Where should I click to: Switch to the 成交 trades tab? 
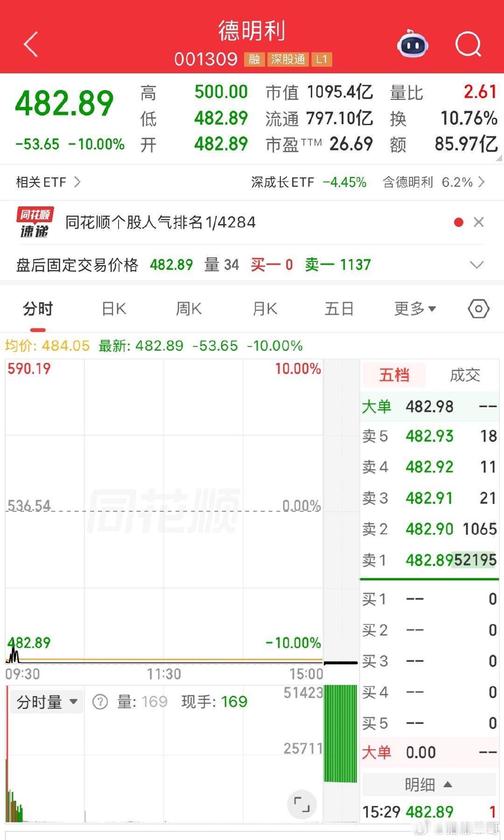pos(464,375)
